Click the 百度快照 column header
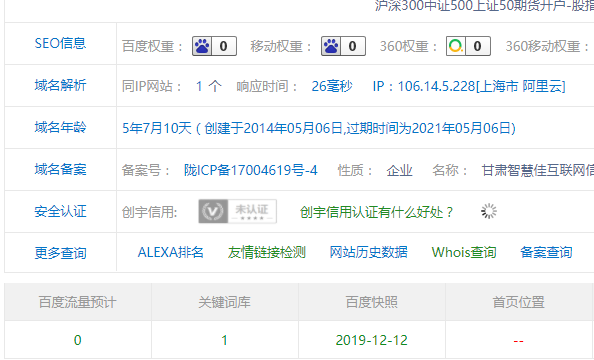The height and width of the screenshot is (360, 594). click(x=372, y=302)
